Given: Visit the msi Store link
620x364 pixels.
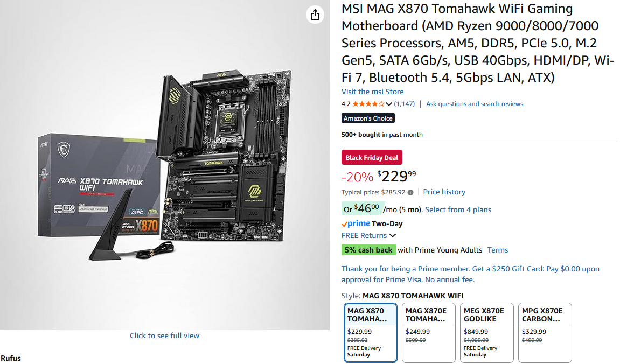Looking at the screenshot, I should [372, 92].
